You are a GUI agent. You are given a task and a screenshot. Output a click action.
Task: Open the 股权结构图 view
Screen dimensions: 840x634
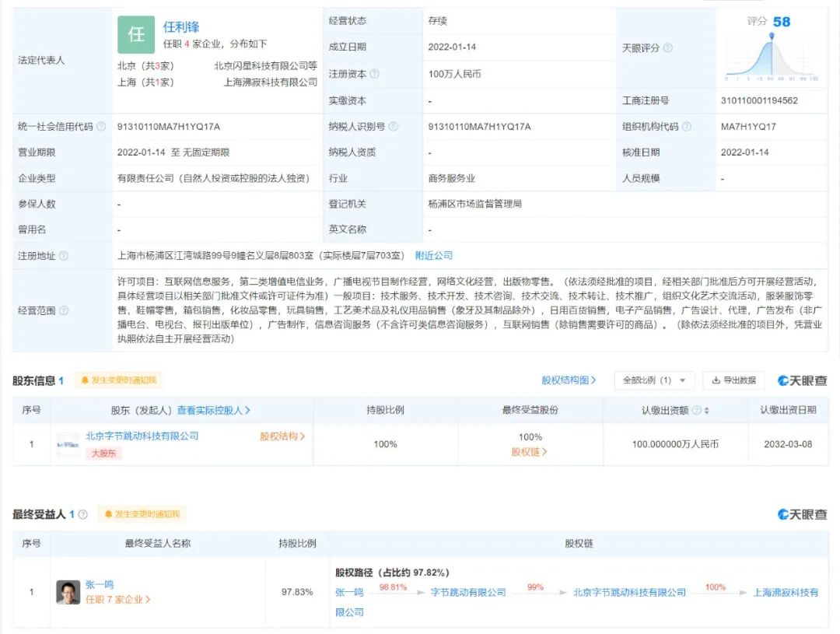pos(569,380)
